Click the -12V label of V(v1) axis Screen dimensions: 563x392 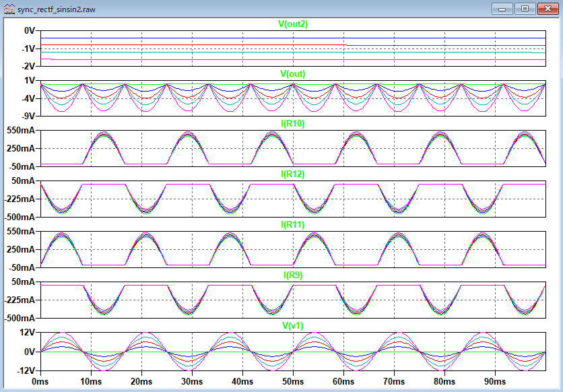[x=26, y=370]
